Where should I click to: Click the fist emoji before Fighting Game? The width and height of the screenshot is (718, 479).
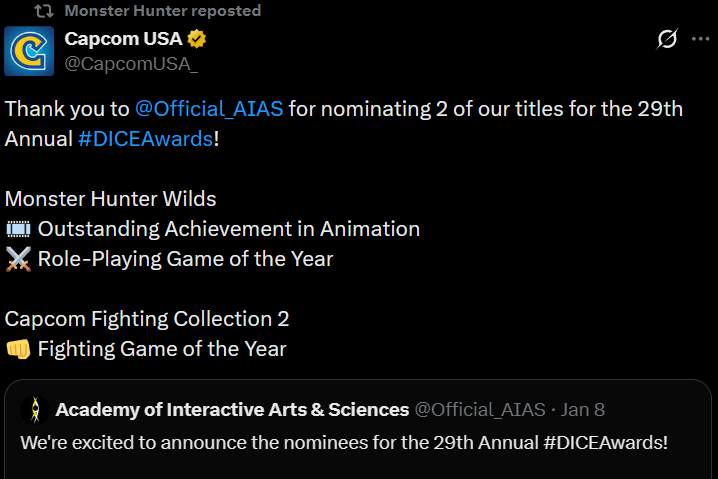(18, 349)
